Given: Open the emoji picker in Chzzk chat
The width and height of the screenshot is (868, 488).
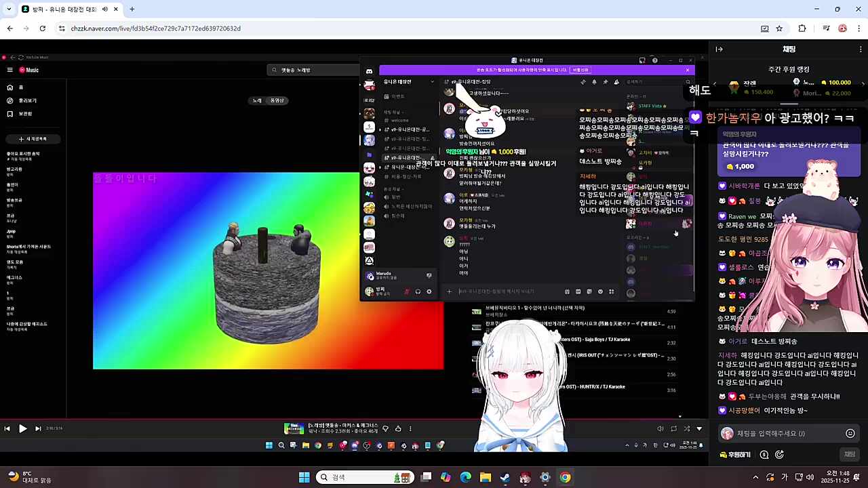Looking at the screenshot, I should tap(850, 433).
